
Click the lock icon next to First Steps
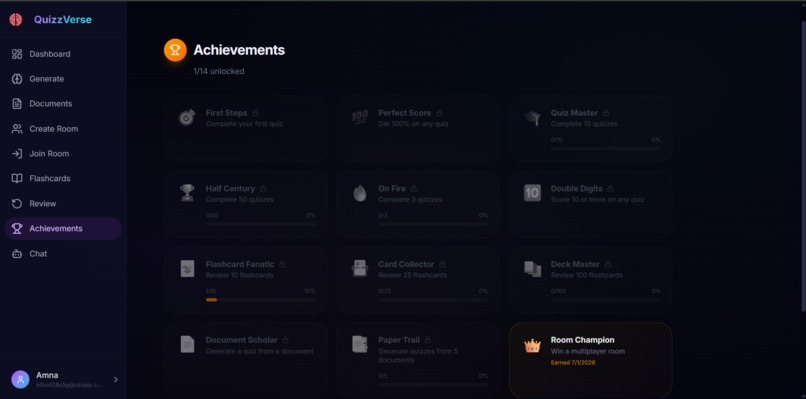(x=255, y=113)
